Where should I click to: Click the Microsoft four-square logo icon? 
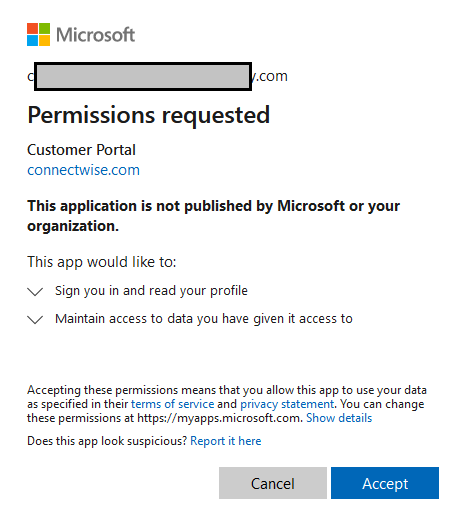38,34
